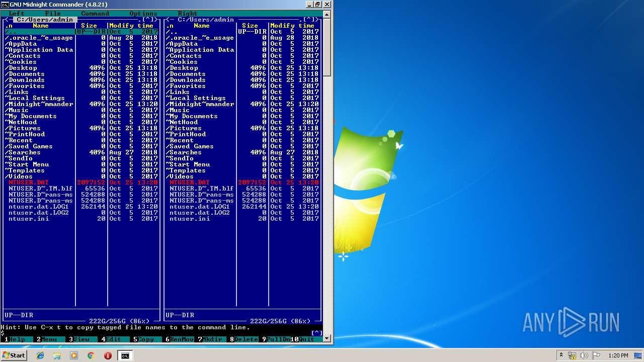The height and width of the screenshot is (362, 644).
Task: Select /AppData in the left panel
Action: (x=81, y=44)
